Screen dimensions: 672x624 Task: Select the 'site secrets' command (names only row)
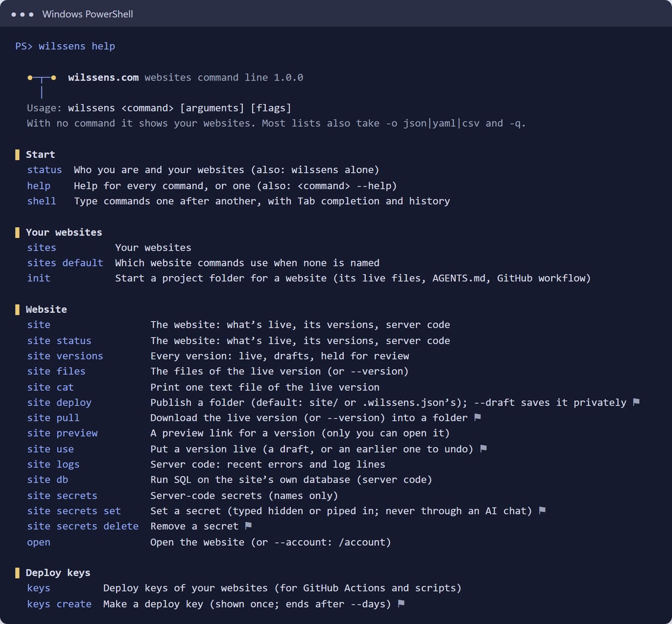pos(62,495)
